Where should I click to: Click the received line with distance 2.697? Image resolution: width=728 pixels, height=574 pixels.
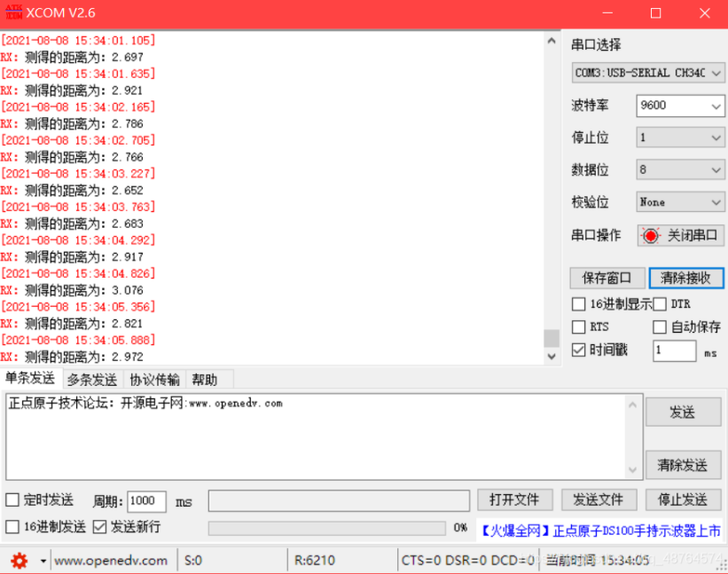coord(72,57)
